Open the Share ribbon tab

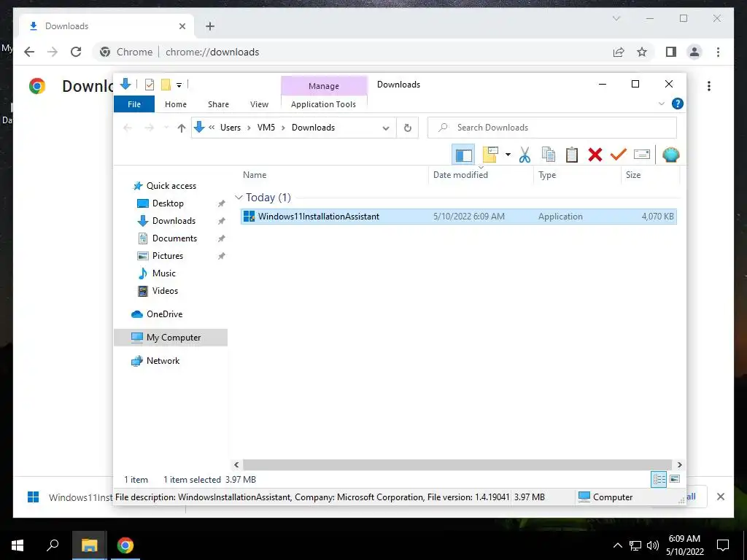[x=218, y=104]
